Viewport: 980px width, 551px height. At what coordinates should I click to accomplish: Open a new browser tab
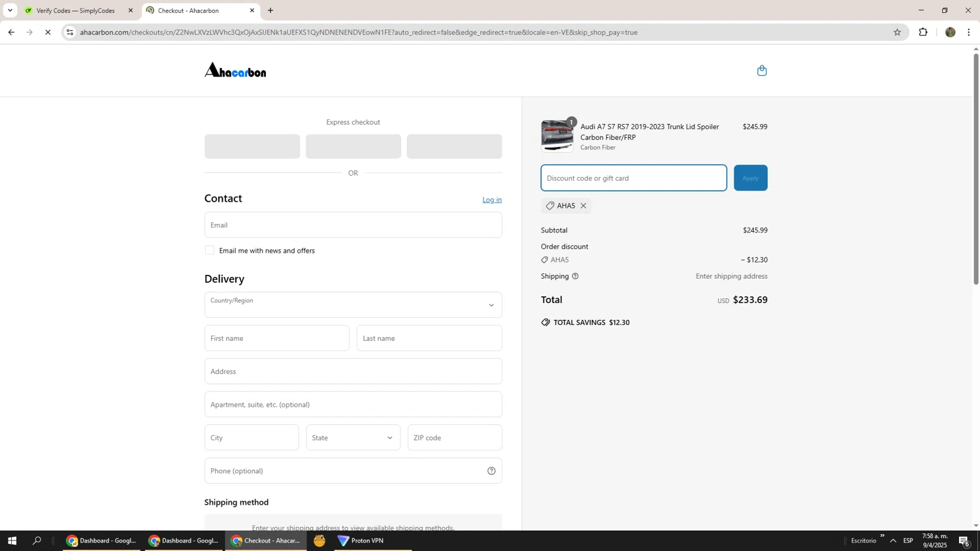click(270, 10)
